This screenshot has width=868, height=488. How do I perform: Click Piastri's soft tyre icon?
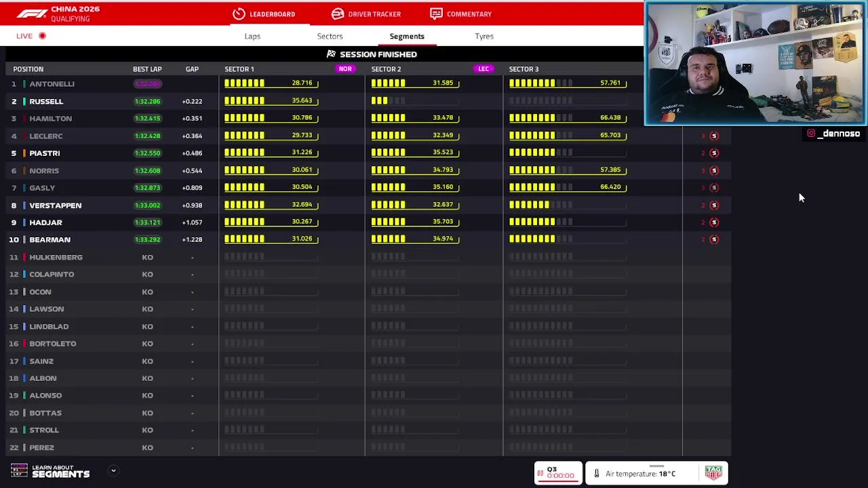(x=713, y=153)
